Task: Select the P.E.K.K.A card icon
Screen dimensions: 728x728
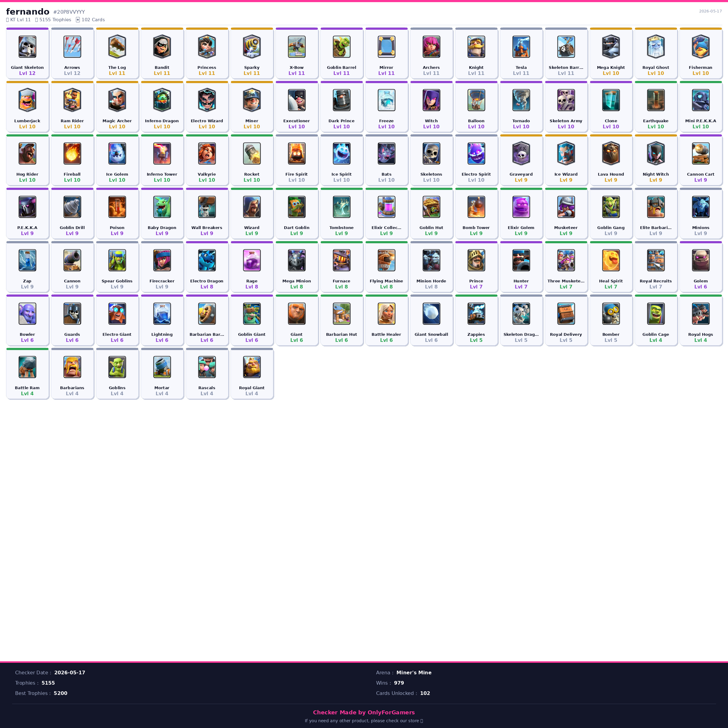Action: 28,207
